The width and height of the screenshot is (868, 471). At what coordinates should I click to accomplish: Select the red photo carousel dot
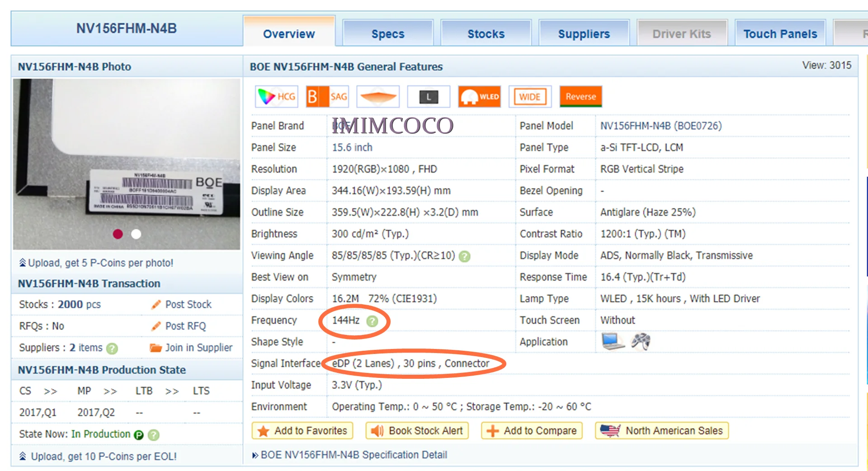point(118,234)
